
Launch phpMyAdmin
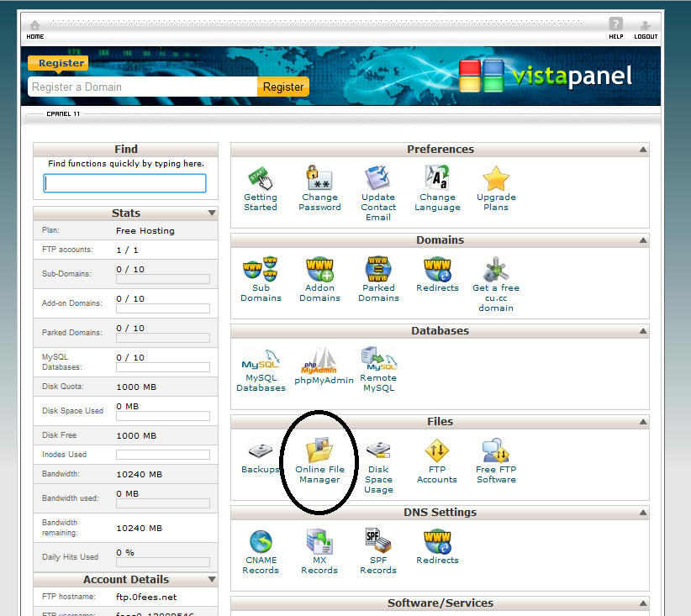[324, 366]
